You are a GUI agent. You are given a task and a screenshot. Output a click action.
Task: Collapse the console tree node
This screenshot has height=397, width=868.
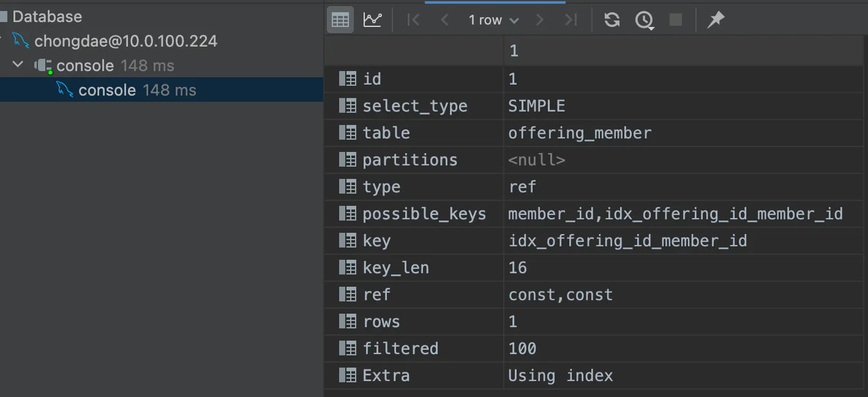(x=18, y=65)
